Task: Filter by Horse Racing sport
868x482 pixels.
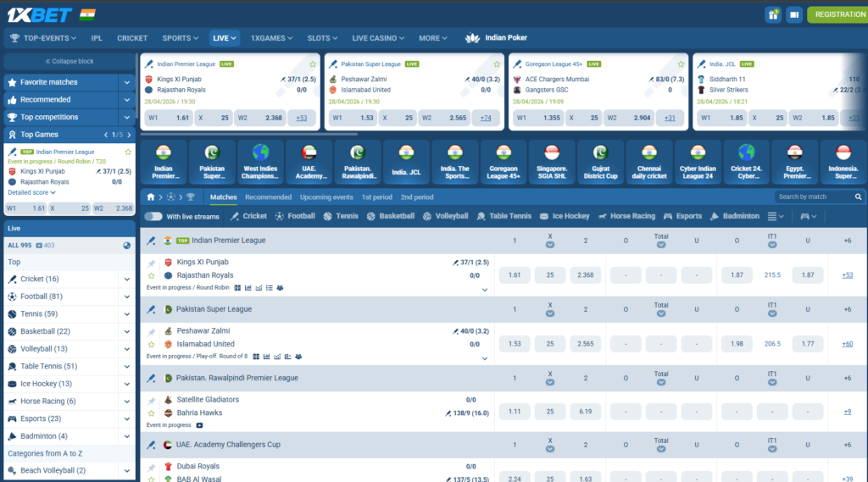Action: click(626, 216)
